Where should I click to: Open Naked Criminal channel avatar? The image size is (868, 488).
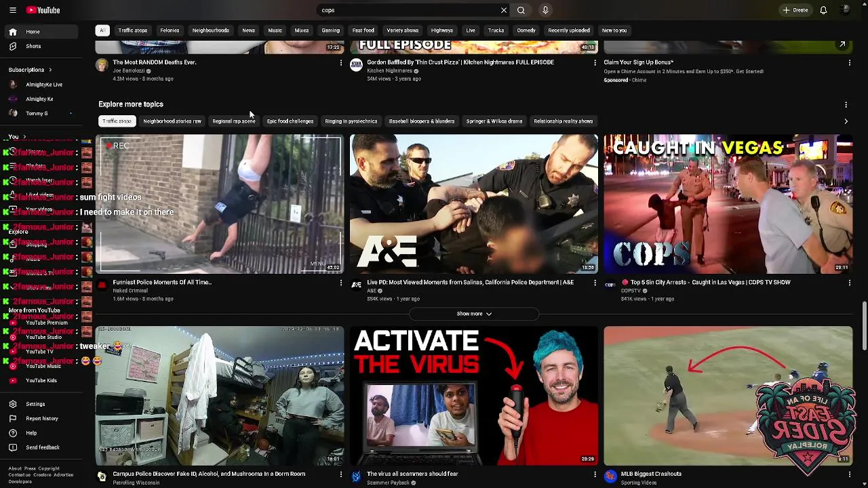point(102,285)
